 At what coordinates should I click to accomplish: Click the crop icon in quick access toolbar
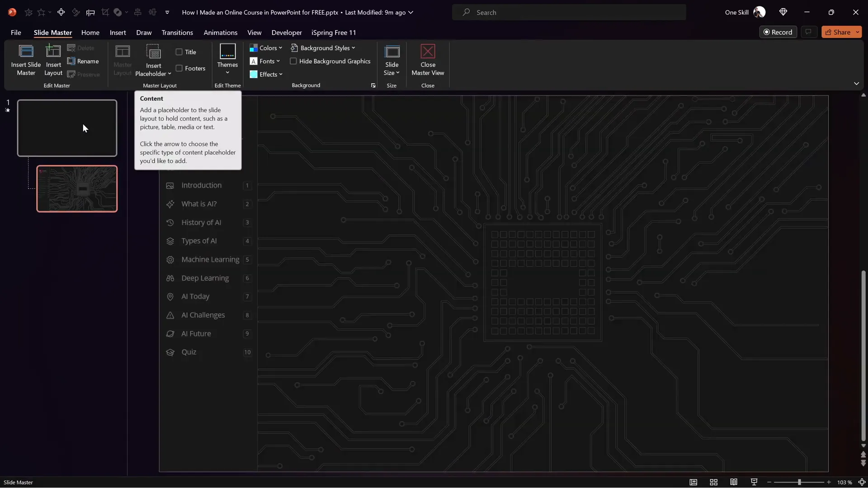pos(105,12)
